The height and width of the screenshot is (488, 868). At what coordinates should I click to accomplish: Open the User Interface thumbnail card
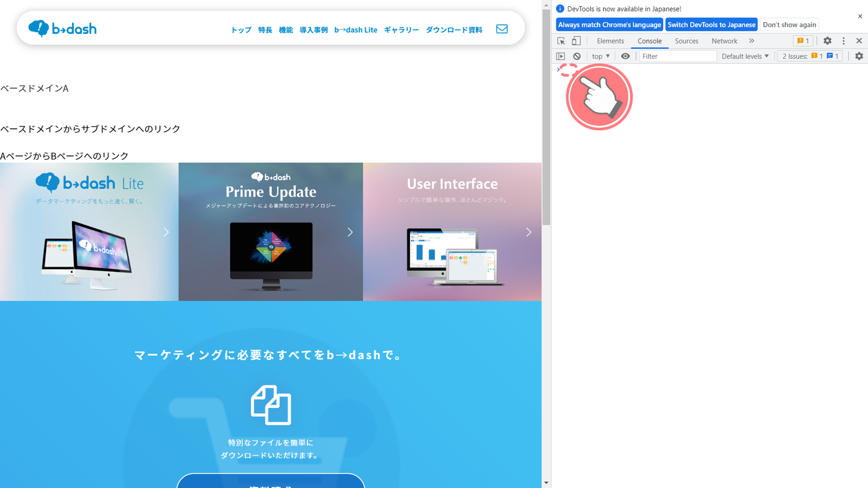pos(452,232)
